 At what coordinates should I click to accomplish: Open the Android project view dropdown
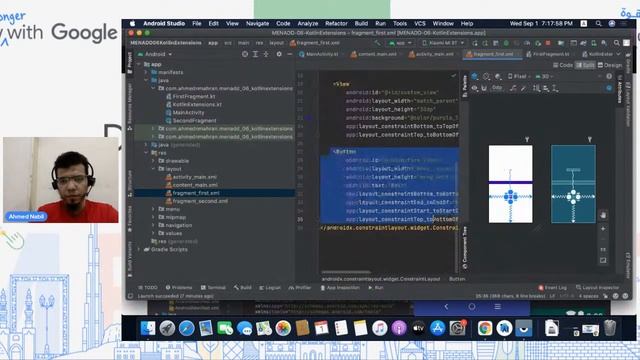click(x=155, y=54)
